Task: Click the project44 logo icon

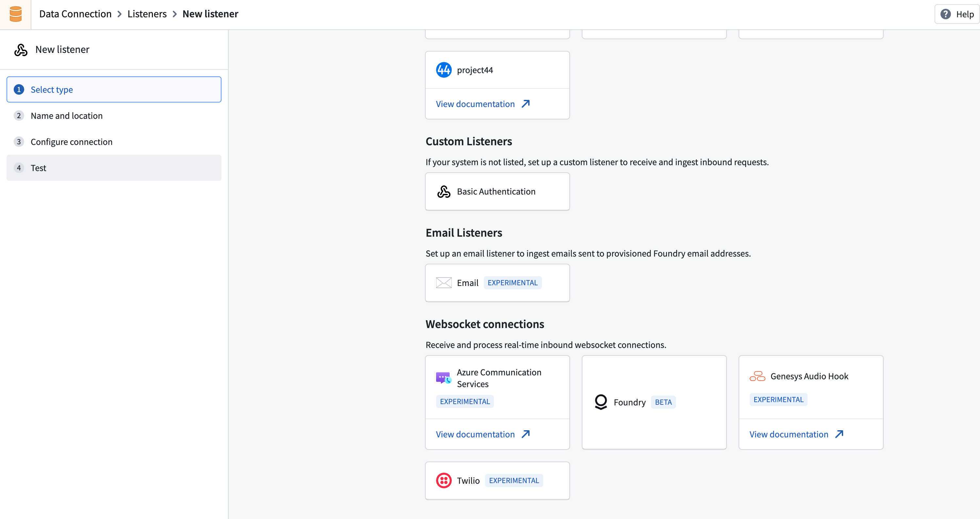Action: [x=444, y=70]
